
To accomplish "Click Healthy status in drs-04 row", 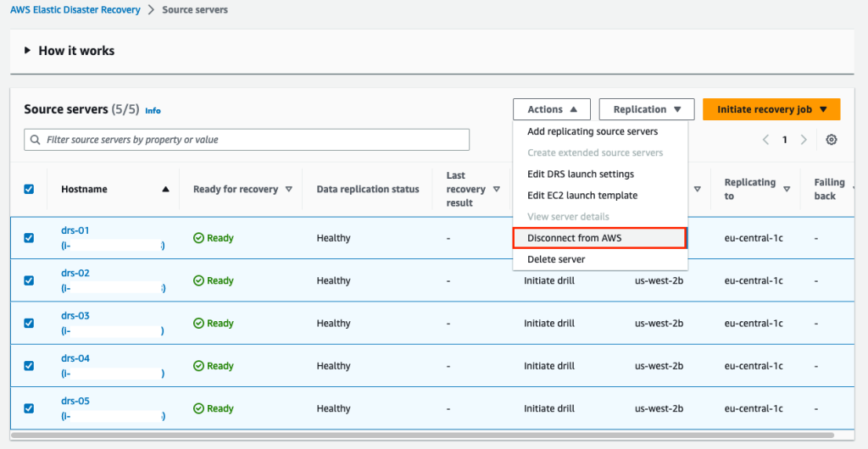I will tap(333, 365).
